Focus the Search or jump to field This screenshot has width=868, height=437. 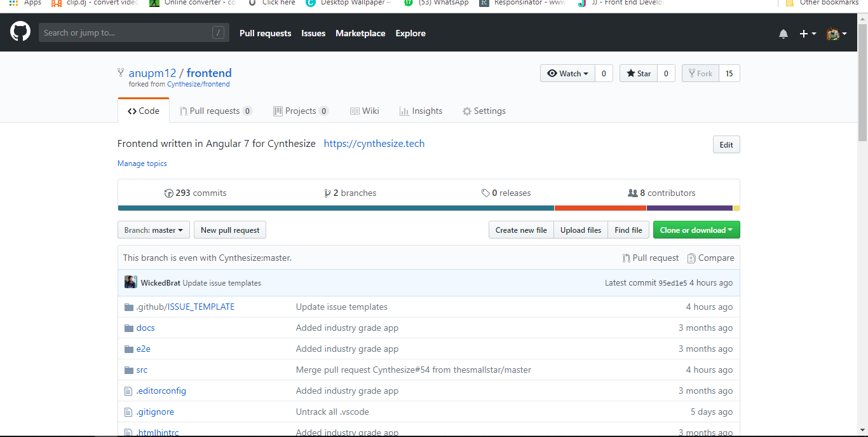pyautogui.click(x=134, y=32)
